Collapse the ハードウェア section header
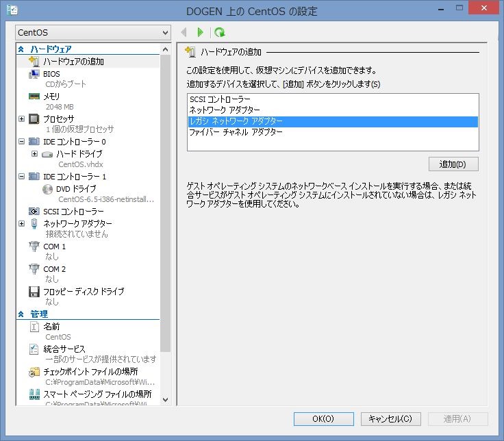Screen dimensions: 504x441 click(x=21, y=49)
